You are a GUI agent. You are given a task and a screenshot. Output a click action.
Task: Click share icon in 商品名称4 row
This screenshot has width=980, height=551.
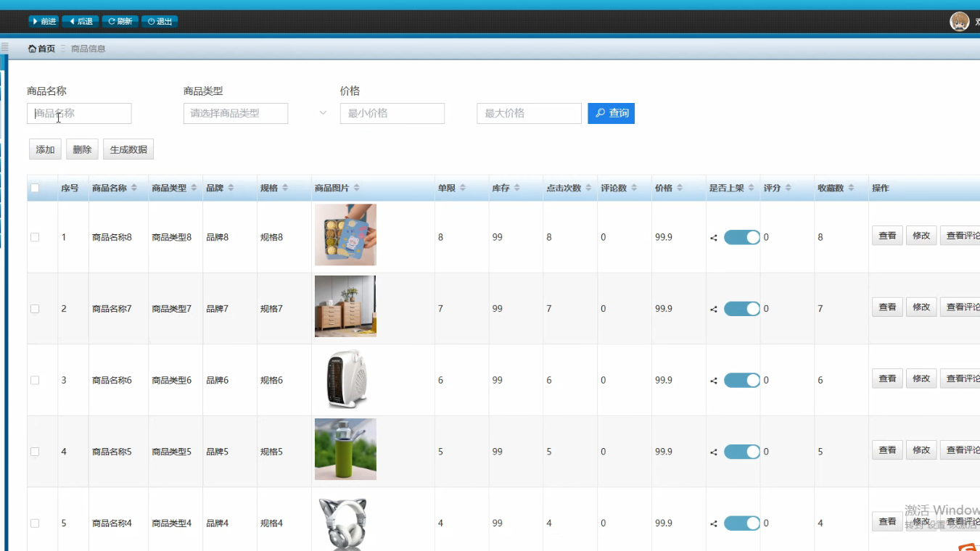714,523
